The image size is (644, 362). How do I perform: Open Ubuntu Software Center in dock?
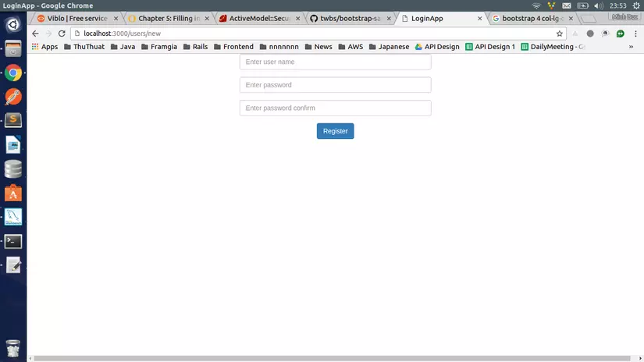(x=13, y=193)
